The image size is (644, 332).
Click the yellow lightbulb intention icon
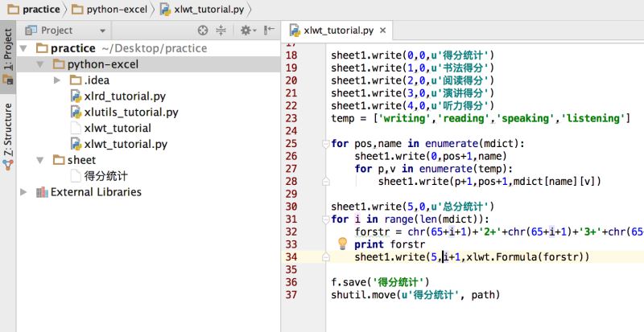[x=342, y=244]
